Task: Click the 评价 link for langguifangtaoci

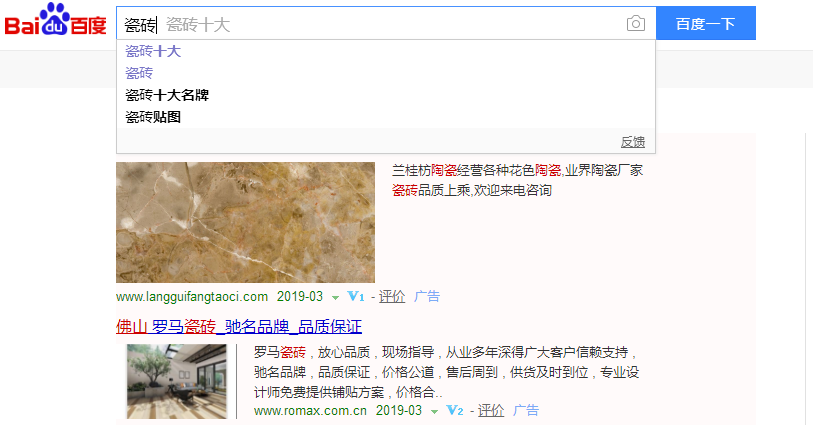Action: (x=391, y=296)
